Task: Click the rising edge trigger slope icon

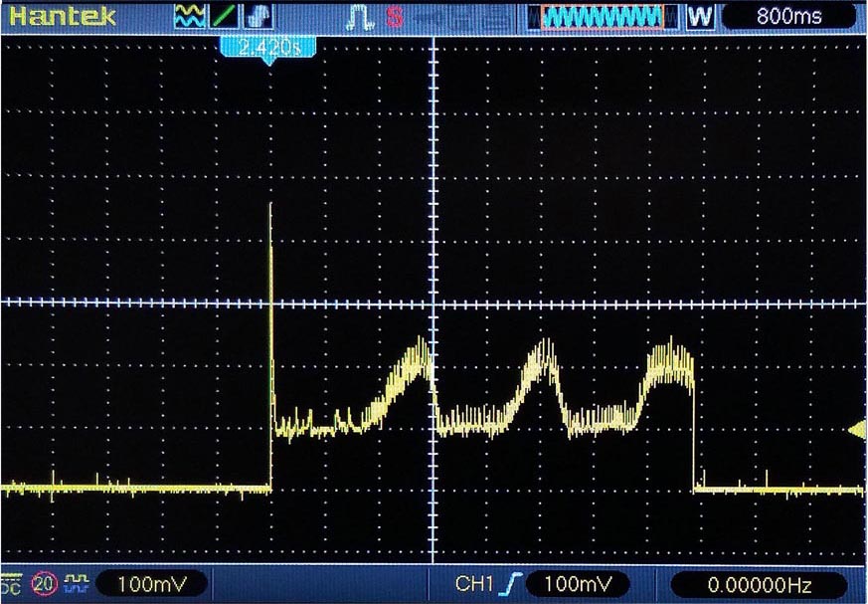Action: 510,584
